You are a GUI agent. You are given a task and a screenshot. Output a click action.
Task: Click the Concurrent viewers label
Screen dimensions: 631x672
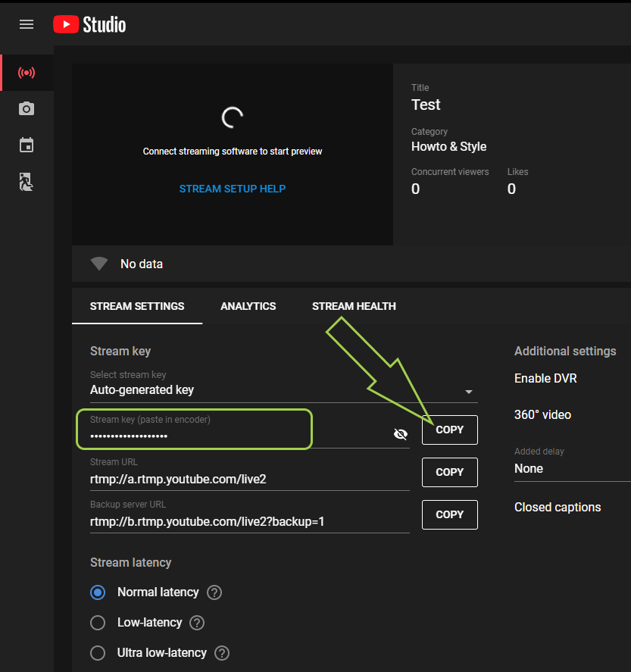(450, 172)
